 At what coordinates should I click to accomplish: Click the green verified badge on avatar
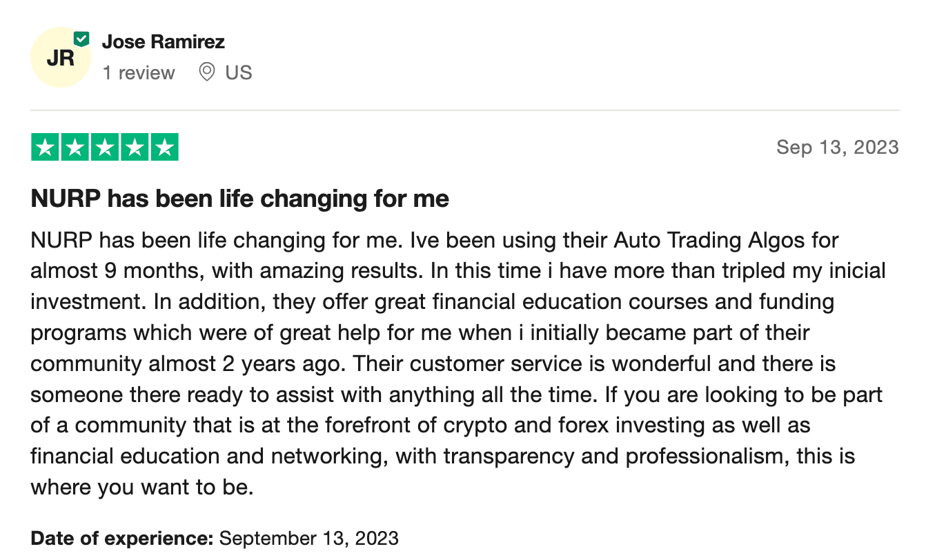[81, 39]
